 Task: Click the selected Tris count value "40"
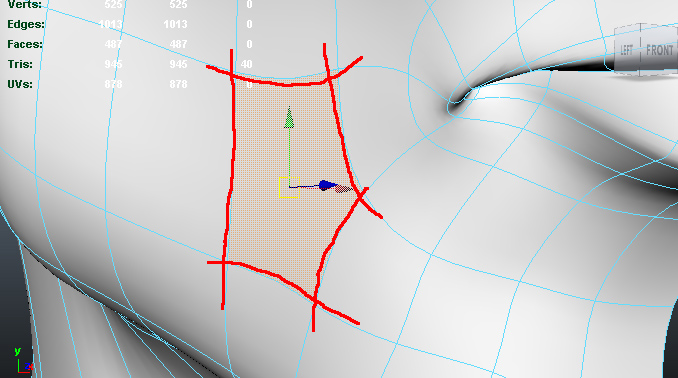point(246,64)
